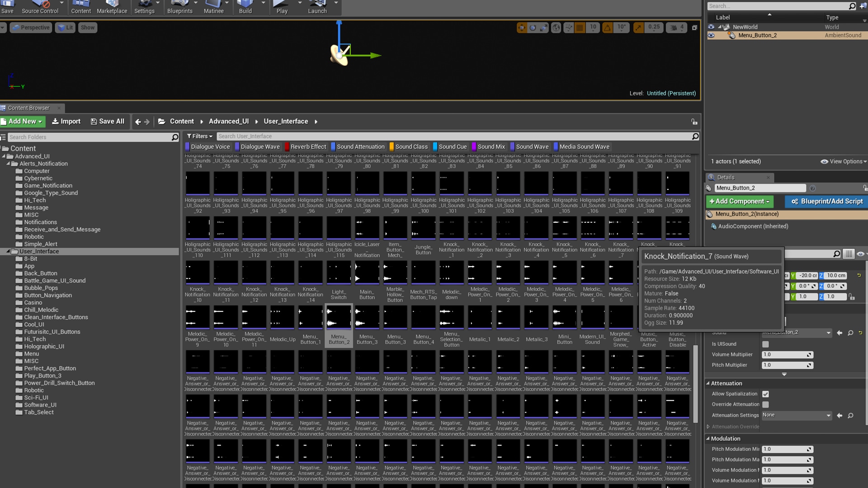The width and height of the screenshot is (868, 488).
Task: Toggle grid snapping icon
Action: [x=580, y=28]
